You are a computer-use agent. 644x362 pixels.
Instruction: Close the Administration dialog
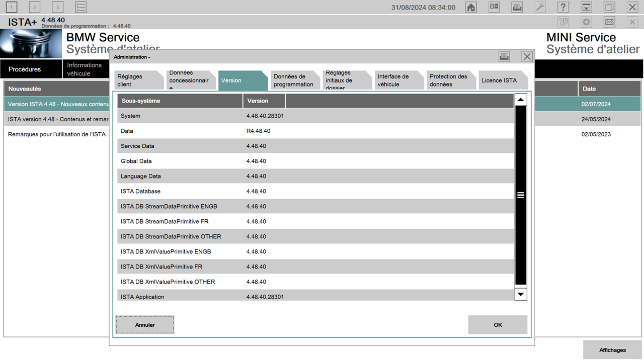[527, 57]
